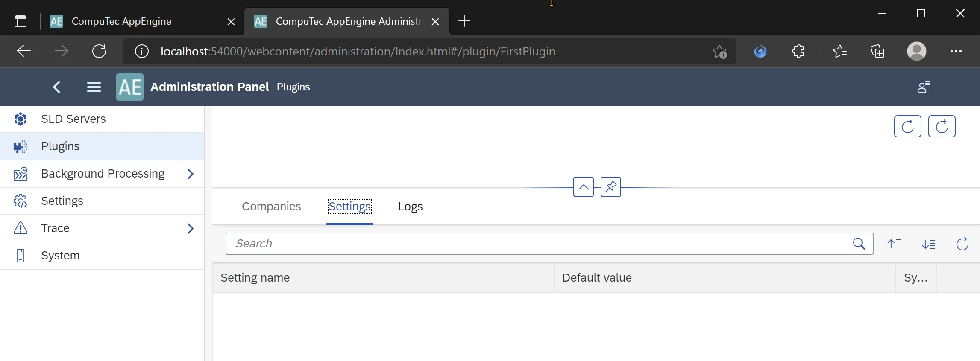Select Plugins in the sidebar
This screenshot has width=980, height=361.
click(x=102, y=146)
